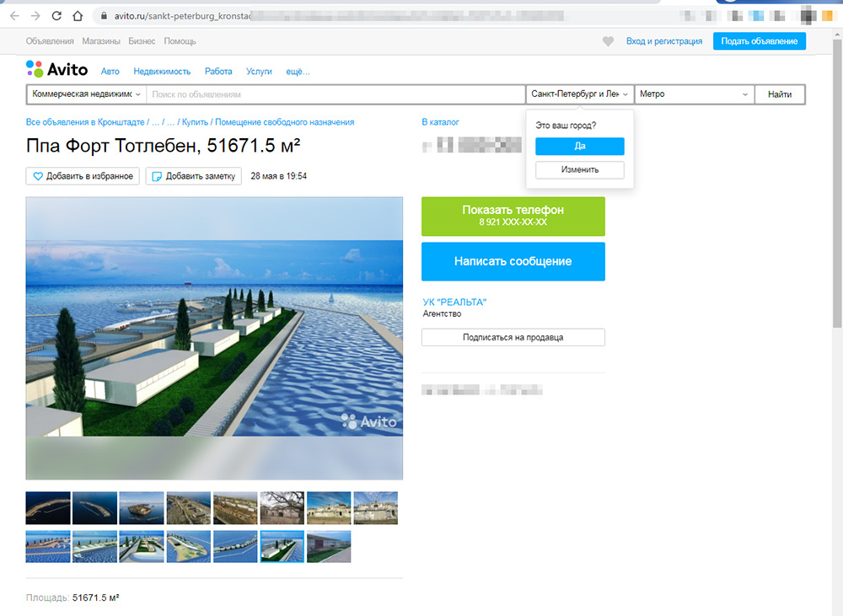The image size is (843, 616).
Task: View site info via the padlock icon
Action: tap(104, 16)
